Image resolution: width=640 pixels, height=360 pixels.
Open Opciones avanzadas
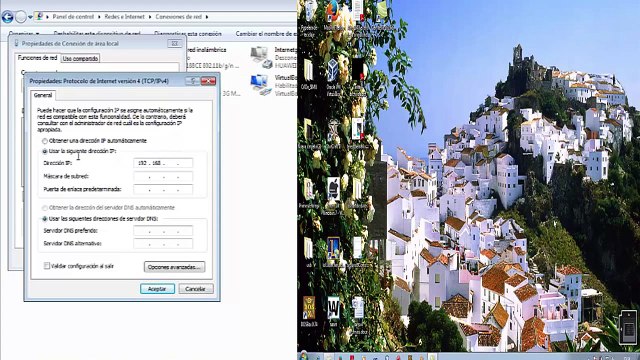coord(175,267)
